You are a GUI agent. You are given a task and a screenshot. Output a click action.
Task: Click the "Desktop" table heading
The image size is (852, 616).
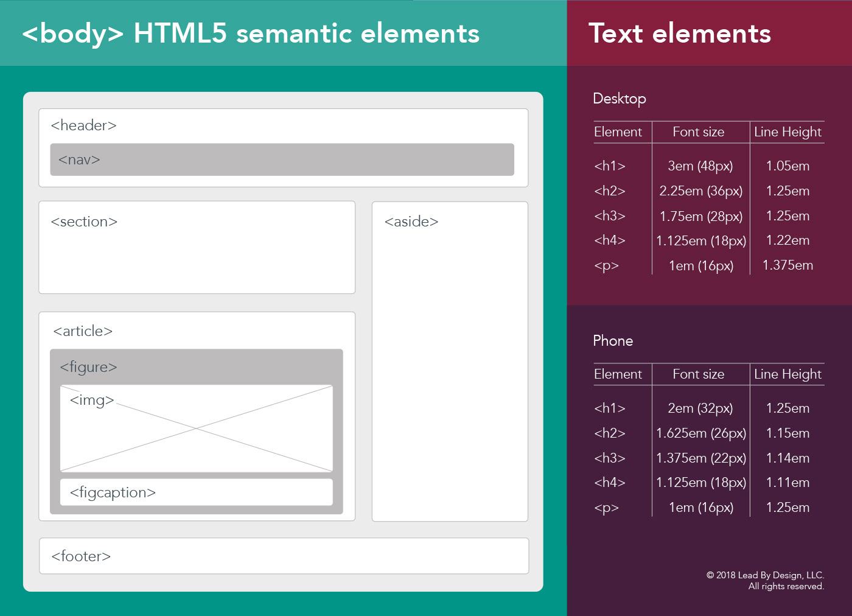click(620, 99)
